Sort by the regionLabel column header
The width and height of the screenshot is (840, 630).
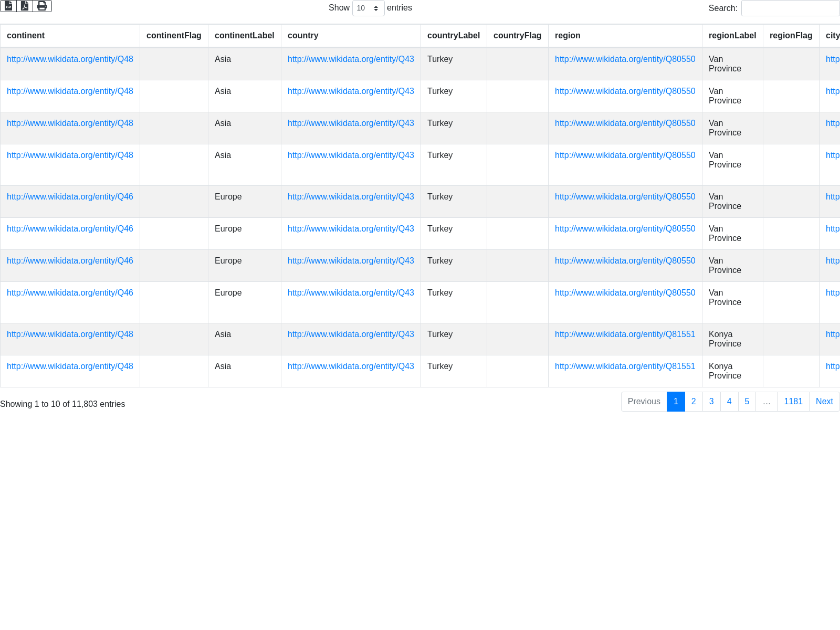732,36
